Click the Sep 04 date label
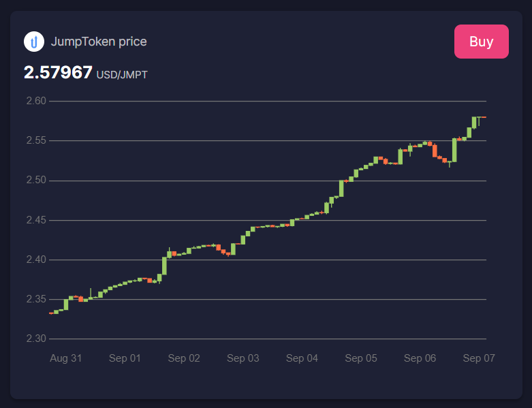 click(302, 358)
